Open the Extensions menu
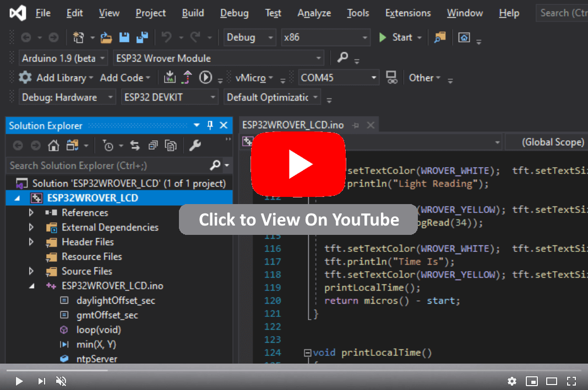The image size is (588, 390). click(x=408, y=13)
